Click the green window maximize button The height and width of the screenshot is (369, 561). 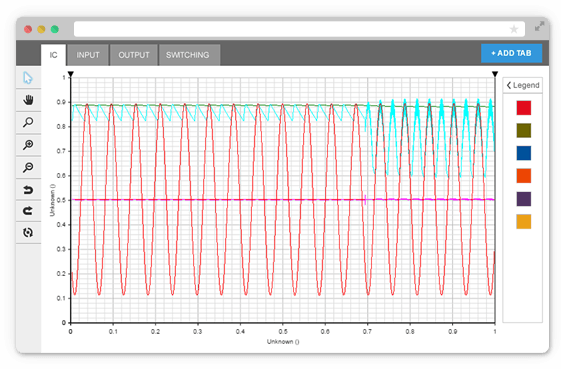click(x=55, y=29)
